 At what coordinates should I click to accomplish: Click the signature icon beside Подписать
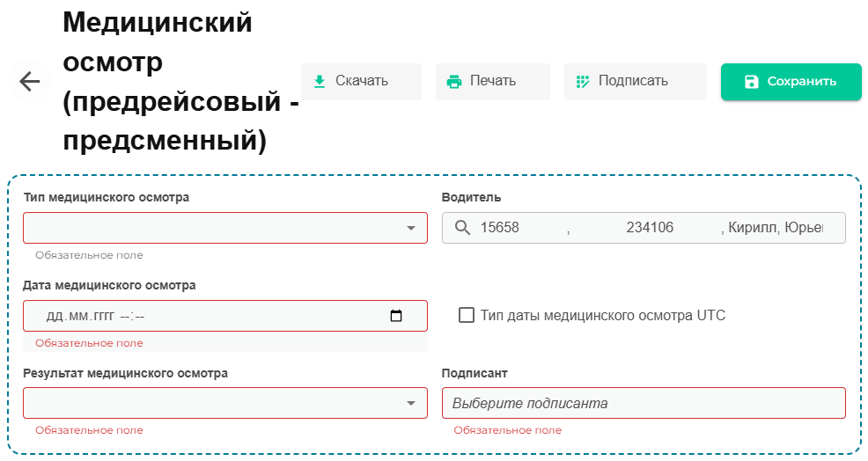pos(582,82)
